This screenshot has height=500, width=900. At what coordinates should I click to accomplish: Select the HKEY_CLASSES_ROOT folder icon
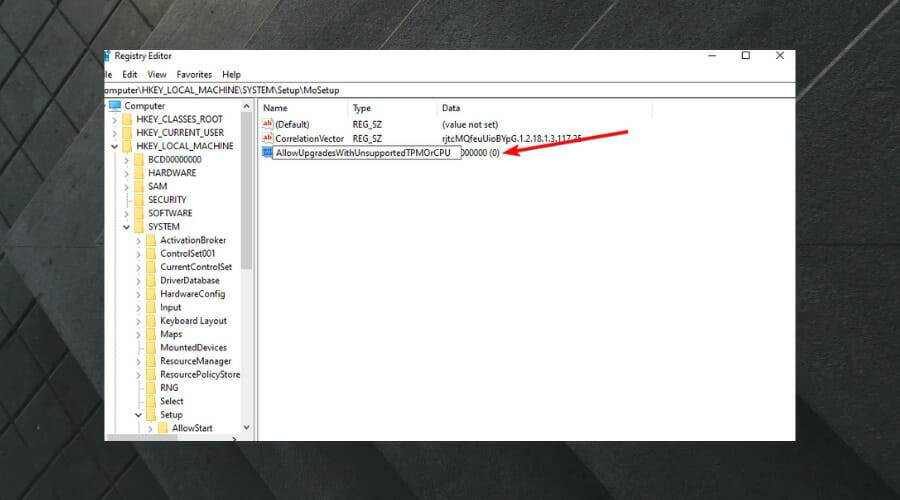(126, 119)
